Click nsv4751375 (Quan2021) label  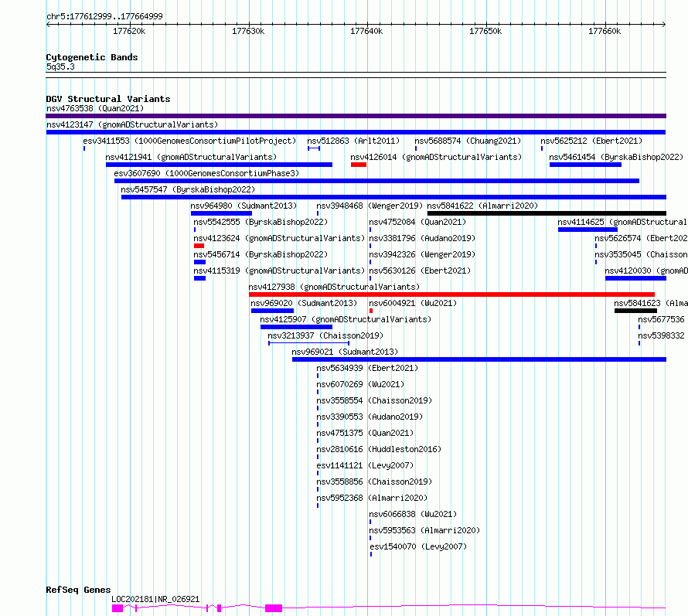[365, 433]
